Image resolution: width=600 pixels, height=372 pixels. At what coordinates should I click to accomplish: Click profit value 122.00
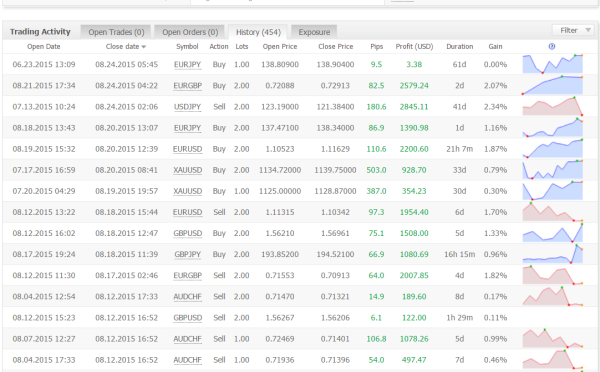pyautogui.click(x=414, y=318)
